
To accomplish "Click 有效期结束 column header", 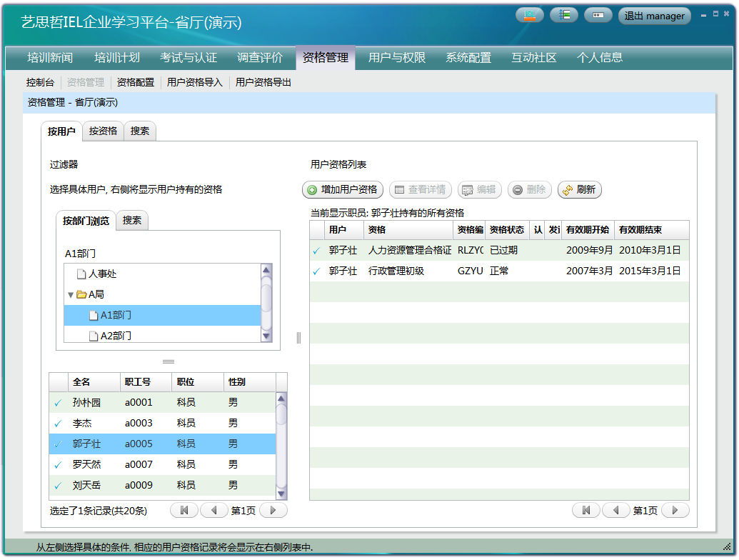I will (651, 230).
